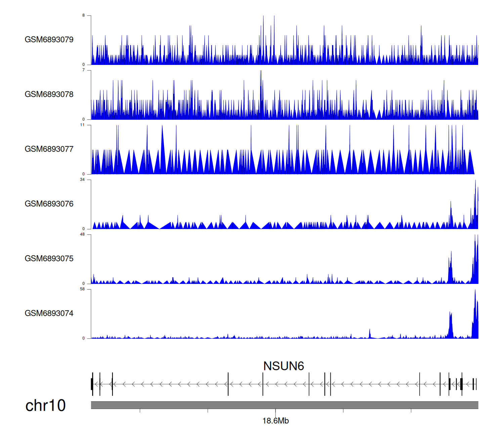
Task: Click the y-axis maximum 58 on GSM6893074
Action: (x=82, y=289)
